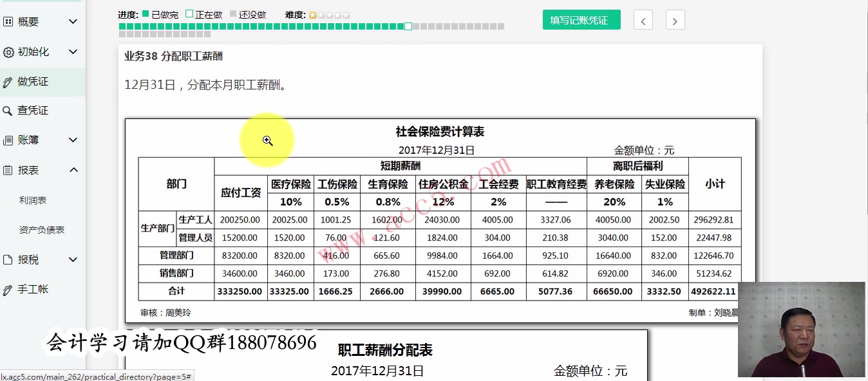Screen dimensions: 868x381
Task: Click the zoom magnifier on the insurance table
Action: tap(267, 140)
